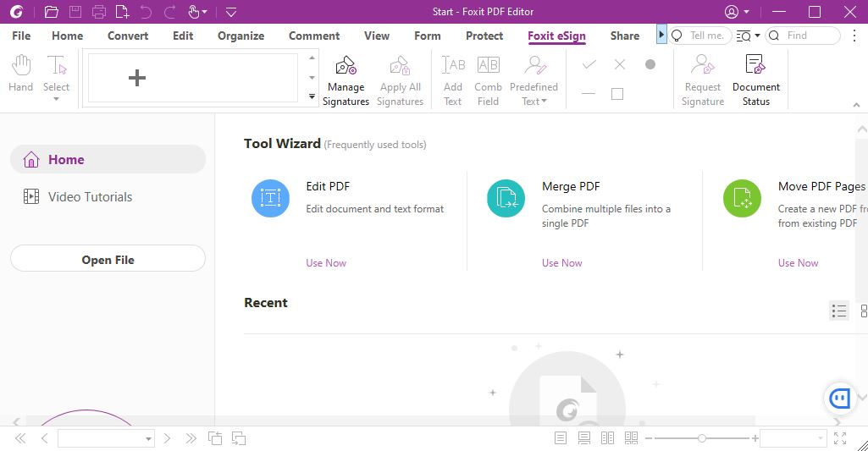Image resolution: width=868 pixels, height=451 pixels.
Task: Open the user account dropdown in title bar
Action: [737, 12]
